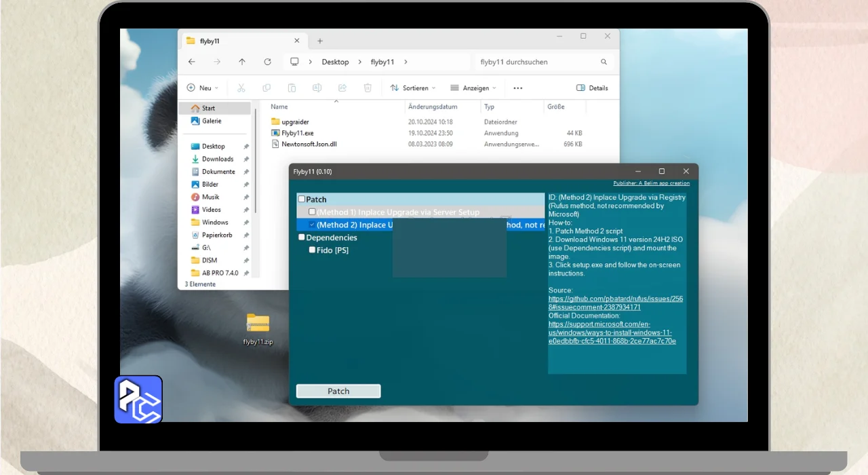The image size is (868, 475).
Task: Click the Paste clipboard icon
Action: (x=292, y=88)
